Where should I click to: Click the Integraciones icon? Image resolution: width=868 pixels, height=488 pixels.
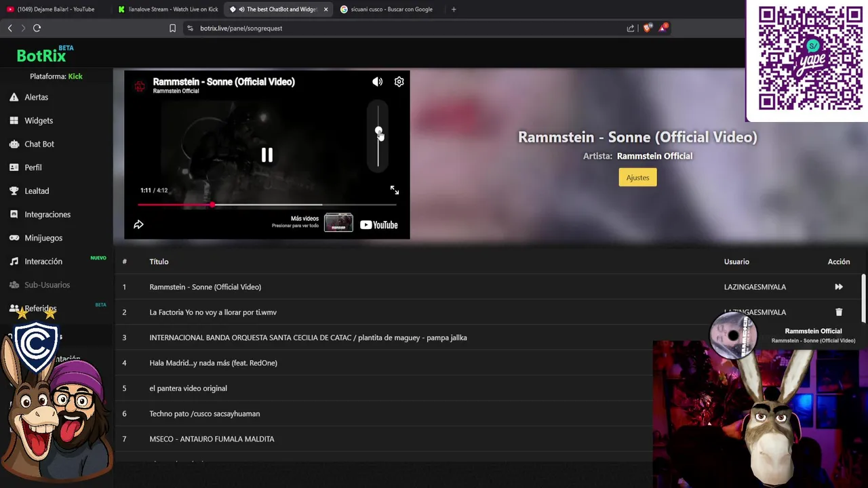[14, 214]
